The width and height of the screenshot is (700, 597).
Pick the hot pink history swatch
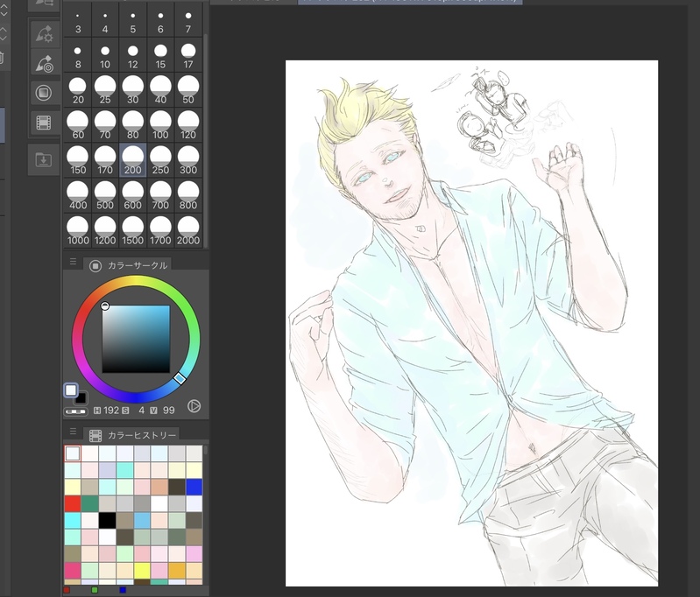73,570
